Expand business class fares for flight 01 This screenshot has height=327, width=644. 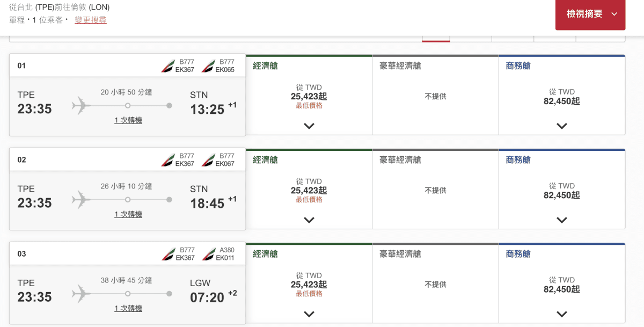click(x=562, y=126)
